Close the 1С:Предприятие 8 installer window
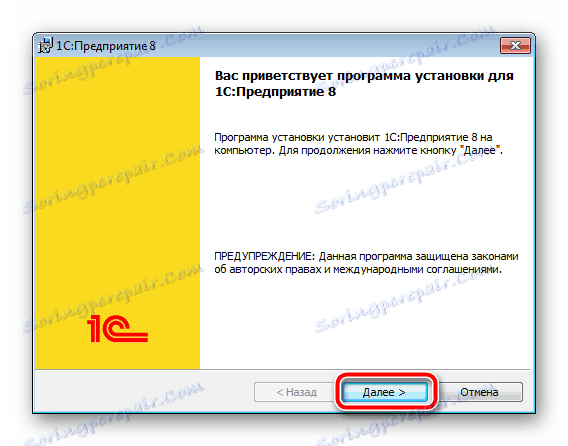This screenshot has width=568, height=446. coord(515,45)
